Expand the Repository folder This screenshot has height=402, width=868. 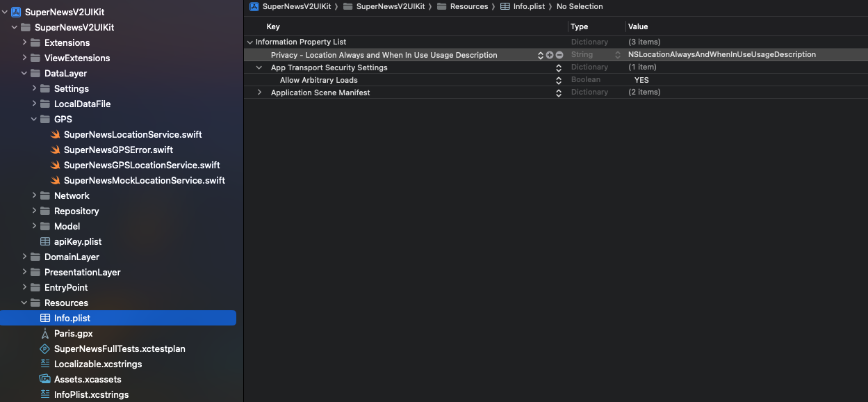coord(34,211)
